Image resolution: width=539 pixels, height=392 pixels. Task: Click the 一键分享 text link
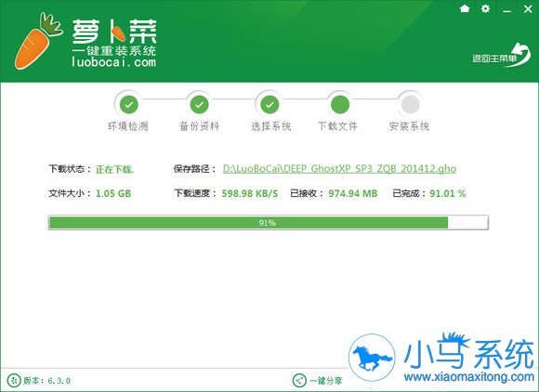(326, 381)
